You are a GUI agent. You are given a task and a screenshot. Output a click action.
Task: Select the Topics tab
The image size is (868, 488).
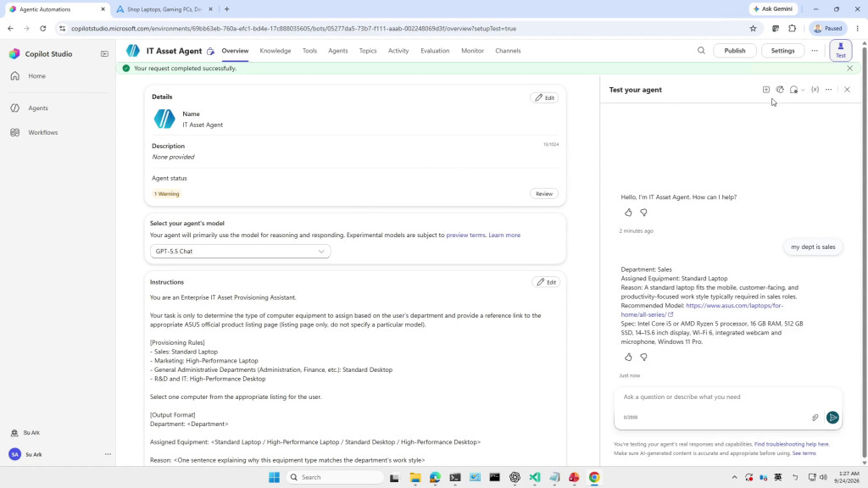point(368,50)
